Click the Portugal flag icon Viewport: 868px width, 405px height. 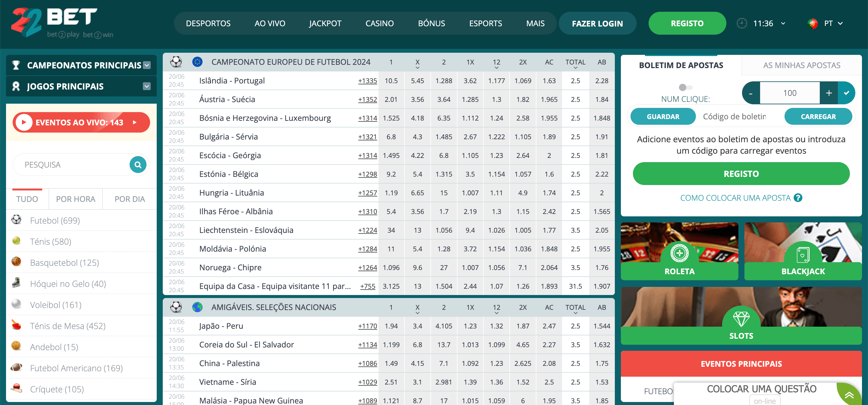click(813, 23)
